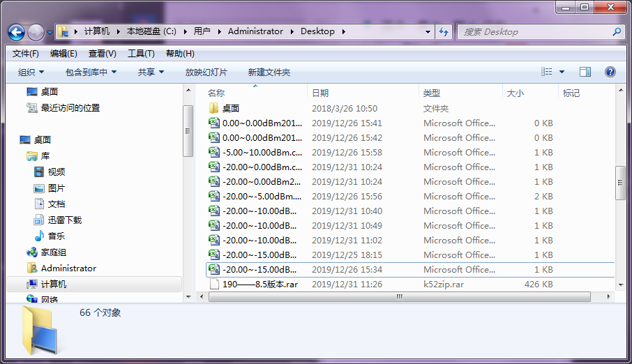Expand the view options dropdown arrow
This screenshot has width=632, height=364.
[x=562, y=72]
